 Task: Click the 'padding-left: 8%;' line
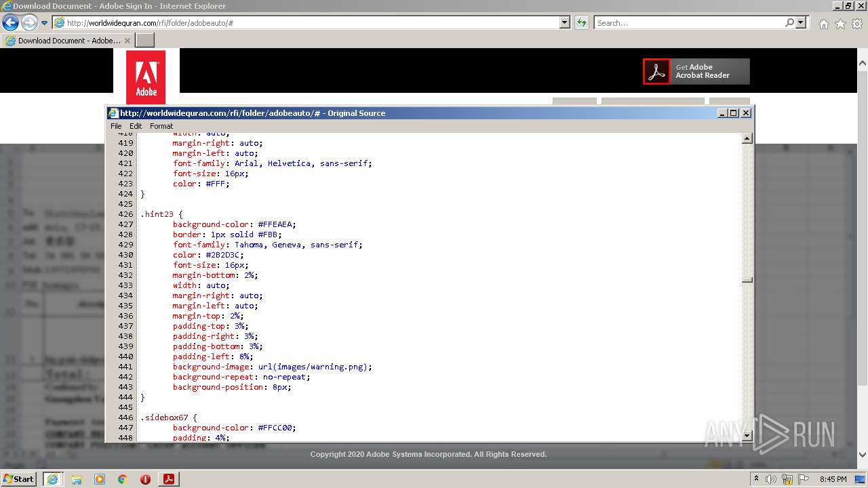tap(212, 357)
